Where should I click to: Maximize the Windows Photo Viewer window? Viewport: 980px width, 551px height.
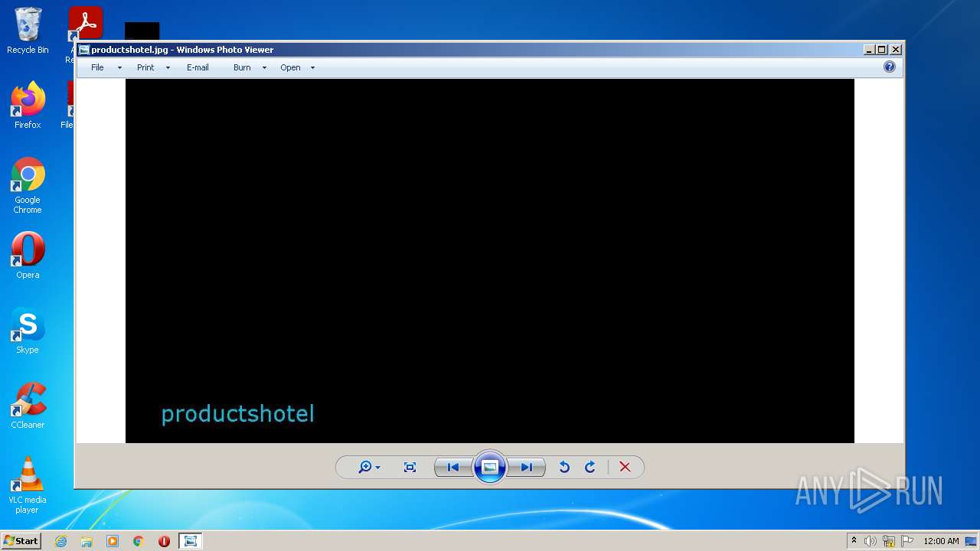(x=882, y=50)
